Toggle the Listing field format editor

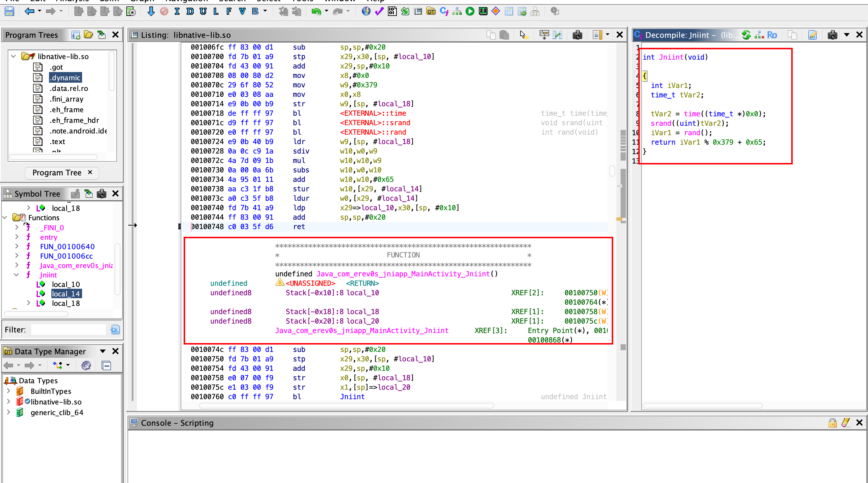[x=544, y=35]
